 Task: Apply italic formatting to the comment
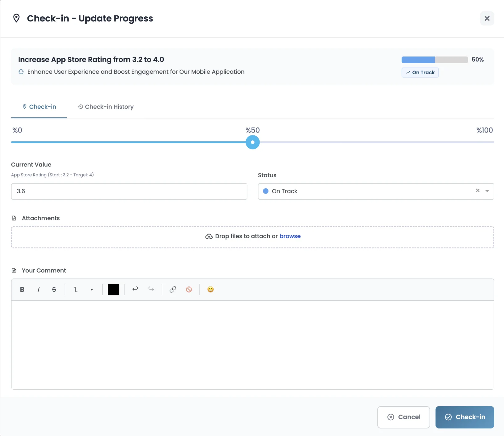(38, 289)
